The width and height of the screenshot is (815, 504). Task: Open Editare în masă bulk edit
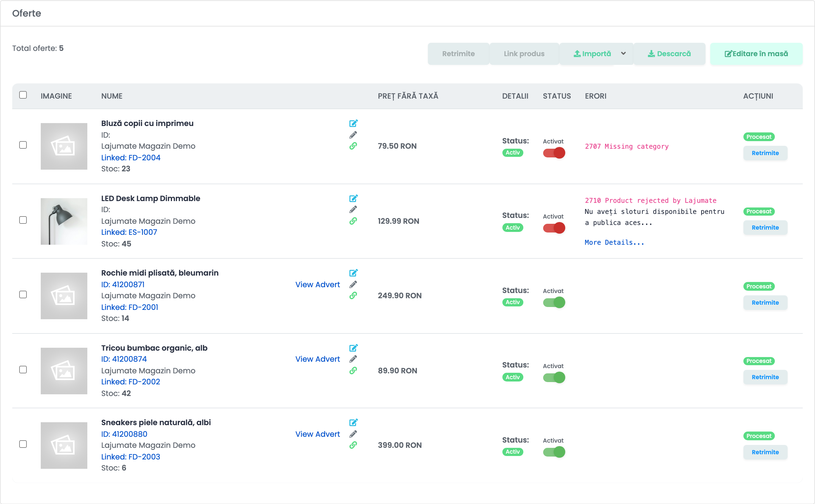[x=756, y=54]
